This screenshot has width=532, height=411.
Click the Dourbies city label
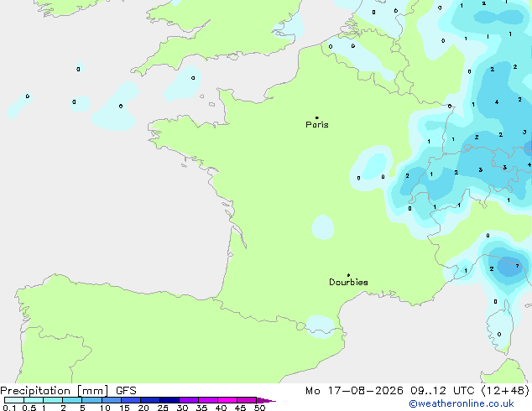tap(348, 282)
